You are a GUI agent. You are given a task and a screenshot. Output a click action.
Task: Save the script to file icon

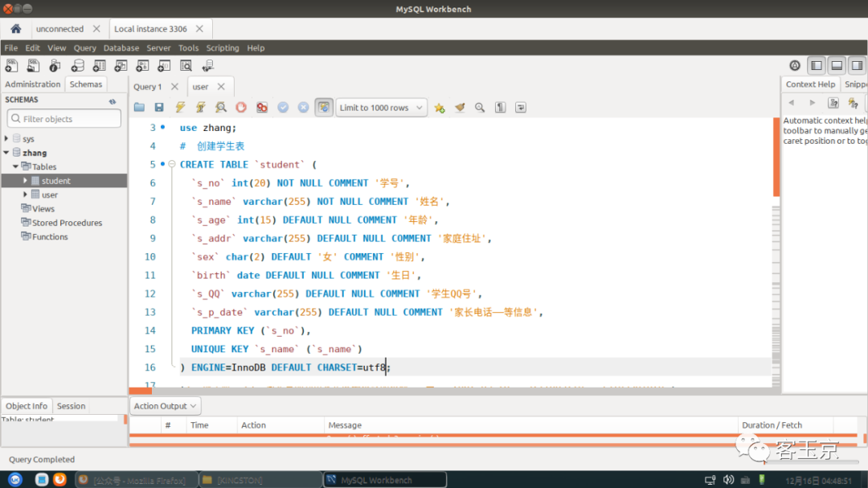pyautogui.click(x=159, y=108)
